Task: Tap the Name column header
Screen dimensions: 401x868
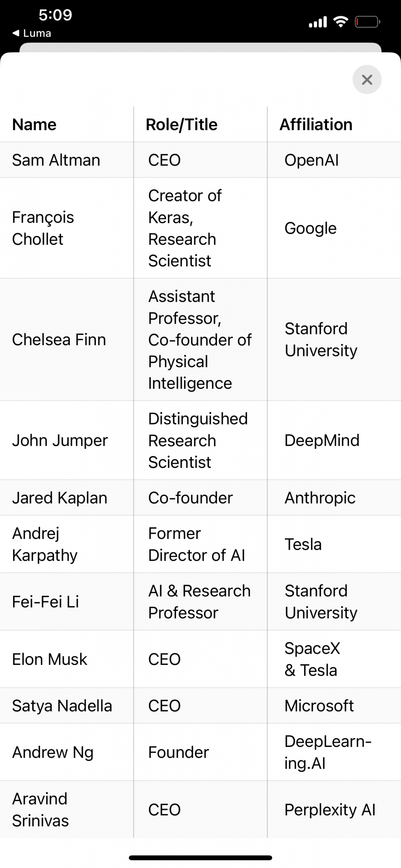Action: point(34,124)
